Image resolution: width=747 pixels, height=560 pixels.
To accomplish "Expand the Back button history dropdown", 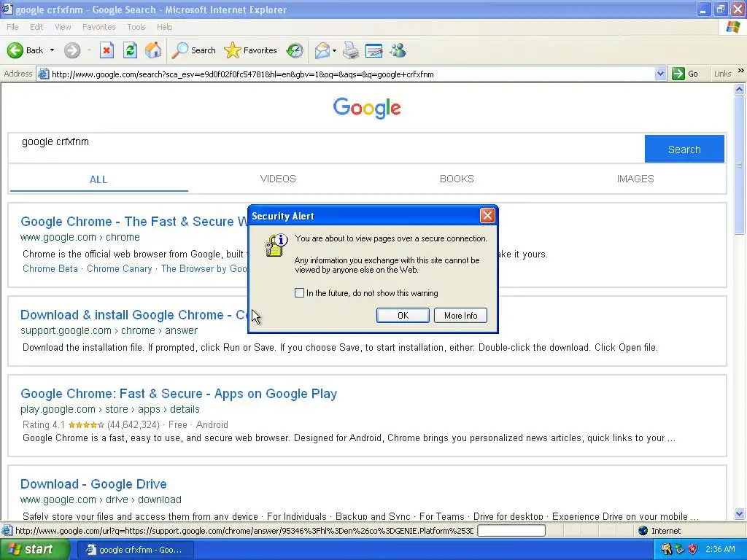I will [52, 50].
